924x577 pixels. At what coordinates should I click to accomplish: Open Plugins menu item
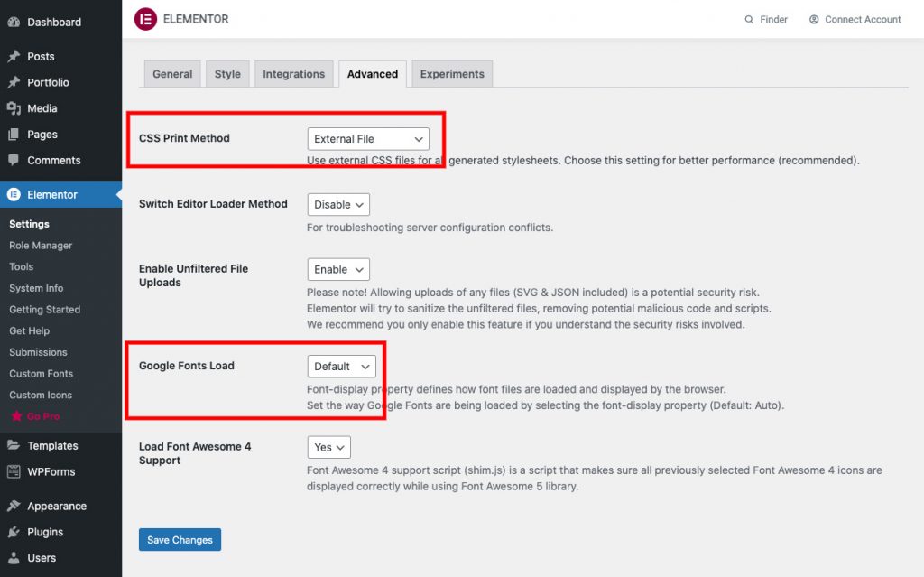coord(60,532)
